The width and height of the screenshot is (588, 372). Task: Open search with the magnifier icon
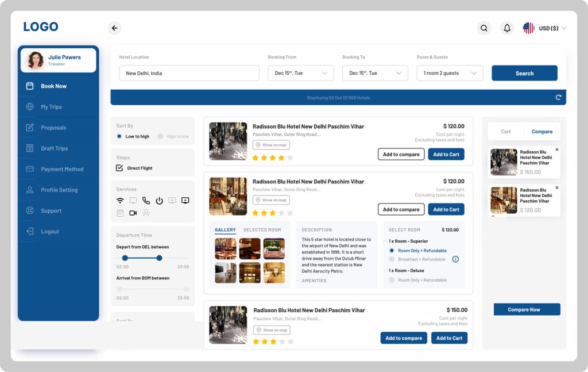coord(484,28)
